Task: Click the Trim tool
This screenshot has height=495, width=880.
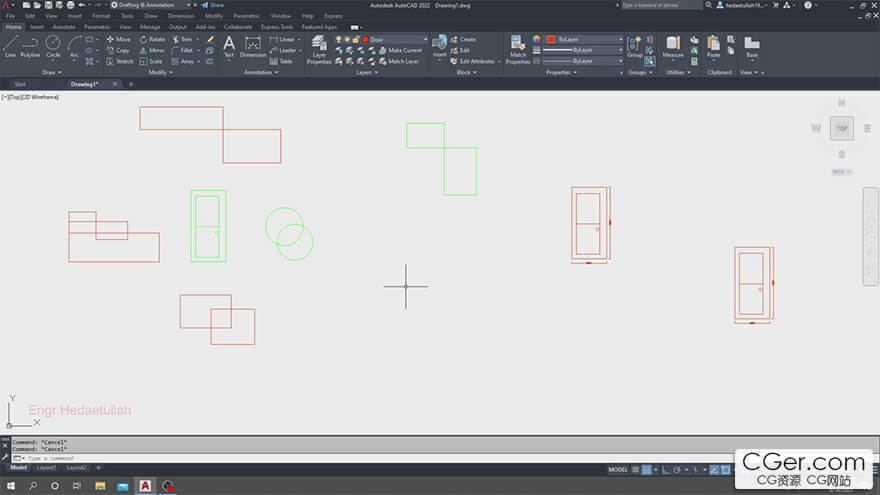Action: (x=182, y=39)
